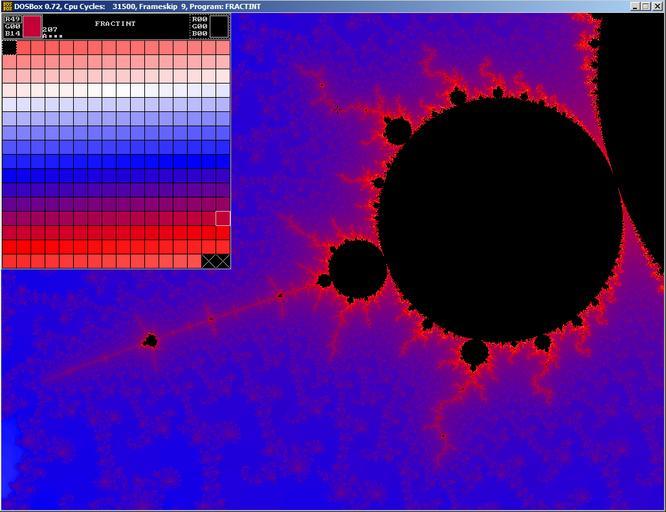Click the 207 color index number
Image resolution: width=666 pixels, height=512 pixels.
tap(50, 29)
